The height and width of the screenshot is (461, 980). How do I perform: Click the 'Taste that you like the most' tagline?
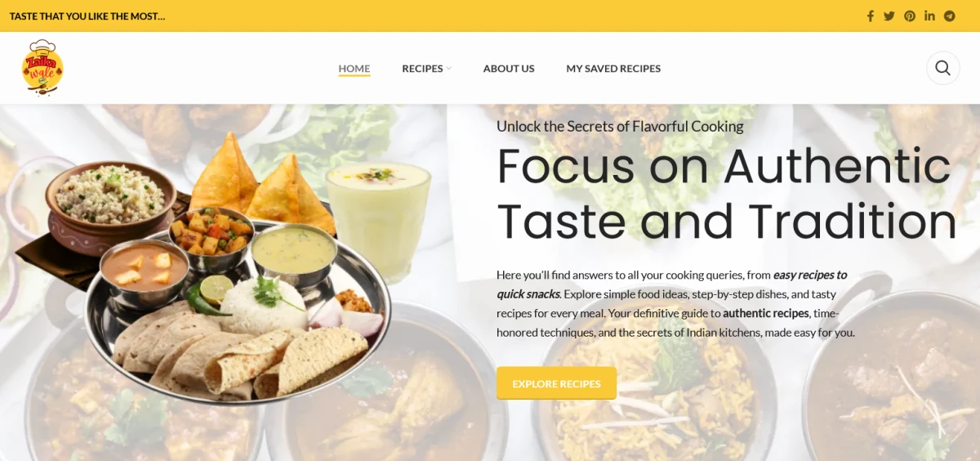tap(87, 16)
